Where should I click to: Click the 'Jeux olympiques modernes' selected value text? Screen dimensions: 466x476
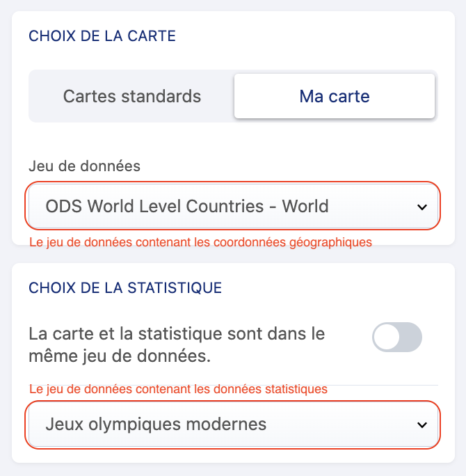[156, 424]
